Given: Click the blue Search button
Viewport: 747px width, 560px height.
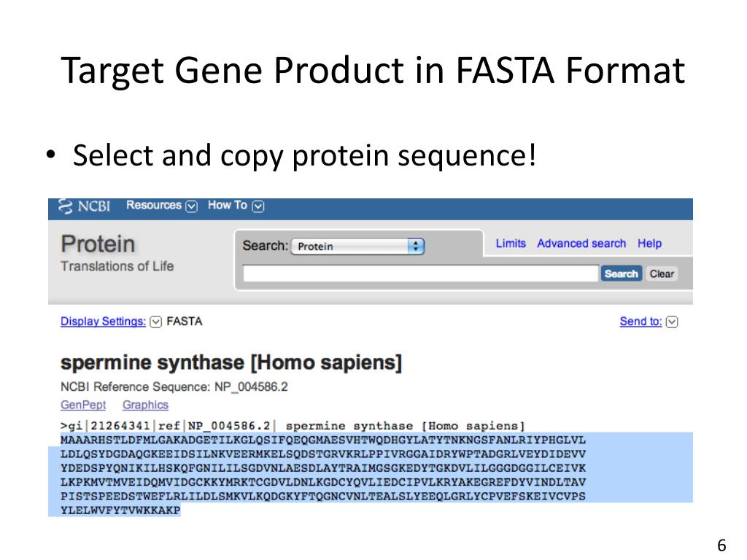Looking at the screenshot, I should point(622,274).
